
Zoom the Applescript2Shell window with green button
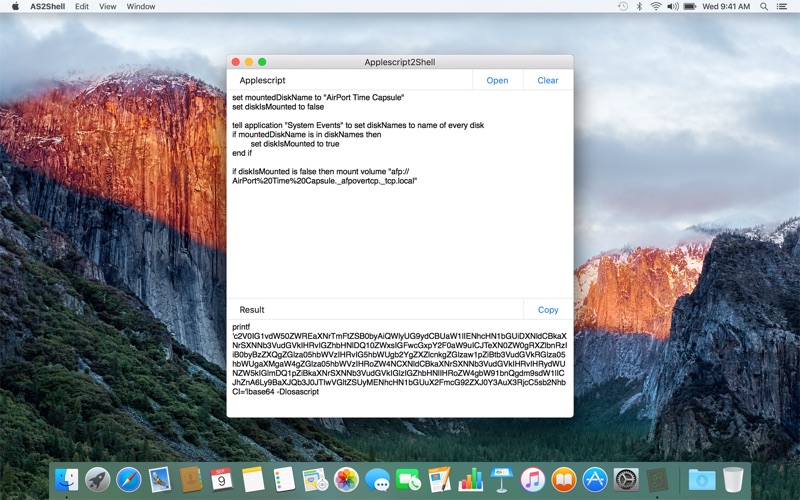(x=262, y=62)
